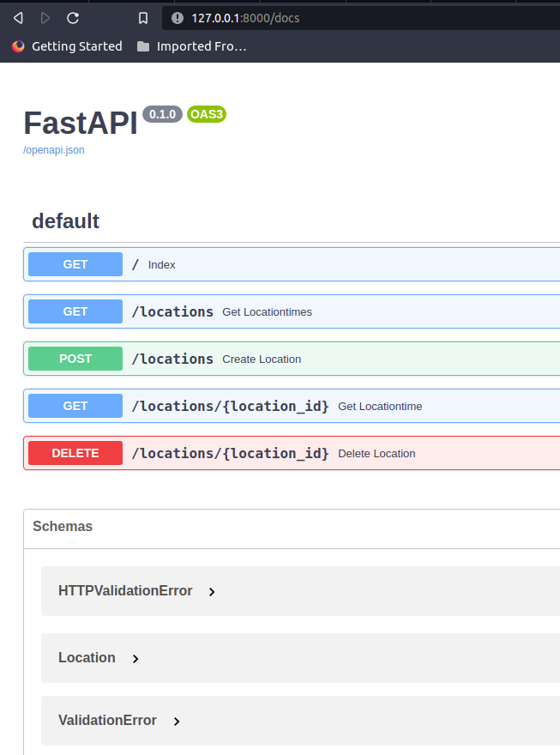Click the 0.1.0 version badge

(x=163, y=114)
